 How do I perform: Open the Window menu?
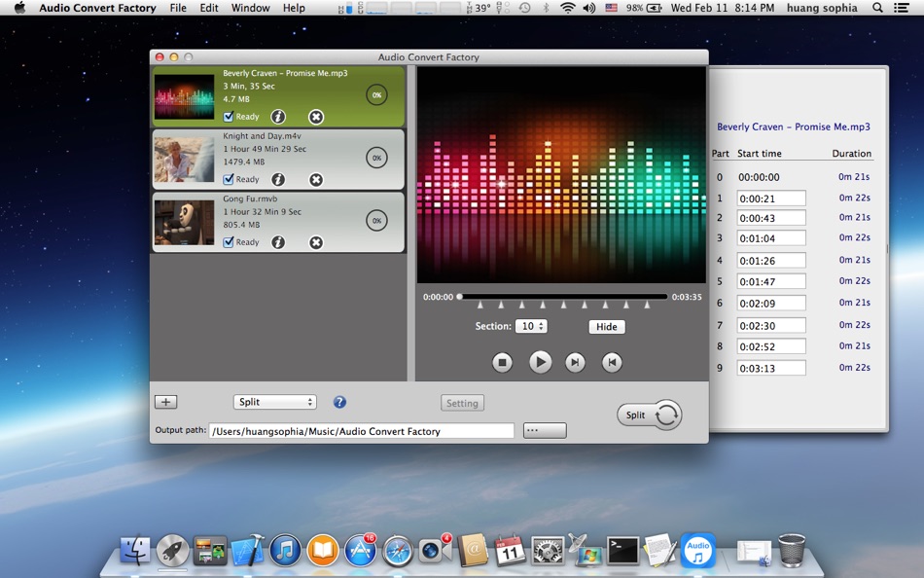click(x=250, y=8)
